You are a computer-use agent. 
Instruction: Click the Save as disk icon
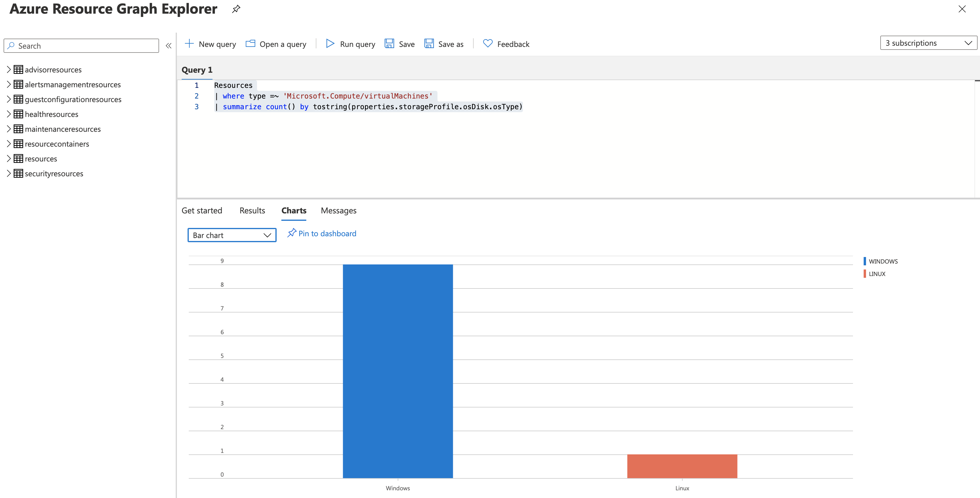click(x=429, y=43)
